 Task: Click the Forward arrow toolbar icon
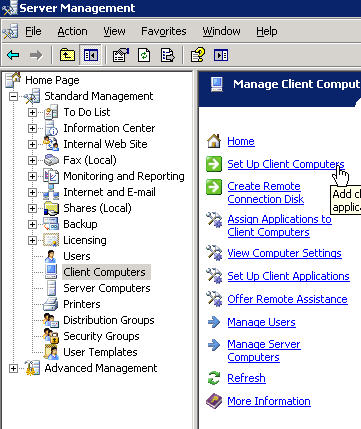coord(36,55)
